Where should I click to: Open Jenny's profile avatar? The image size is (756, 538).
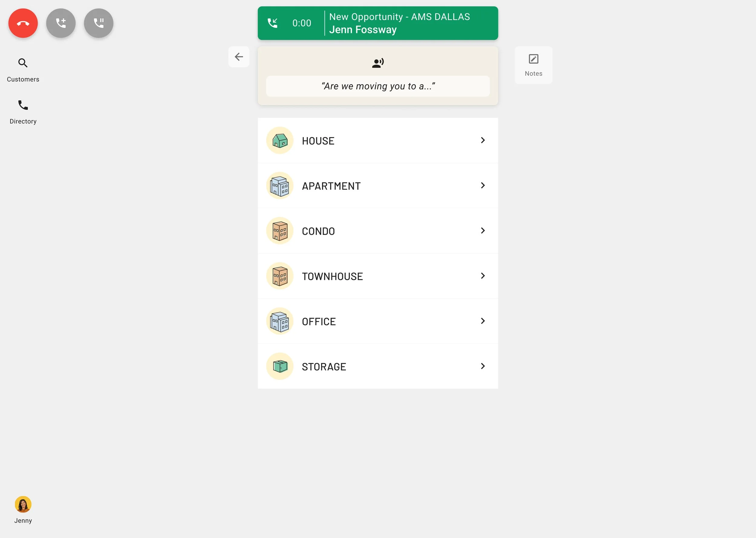pyautogui.click(x=23, y=504)
